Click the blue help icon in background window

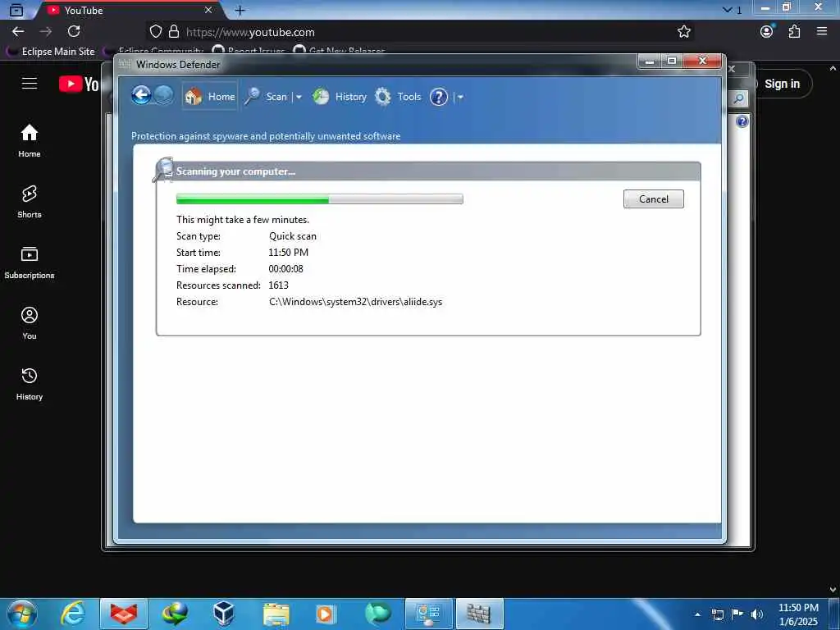point(742,121)
